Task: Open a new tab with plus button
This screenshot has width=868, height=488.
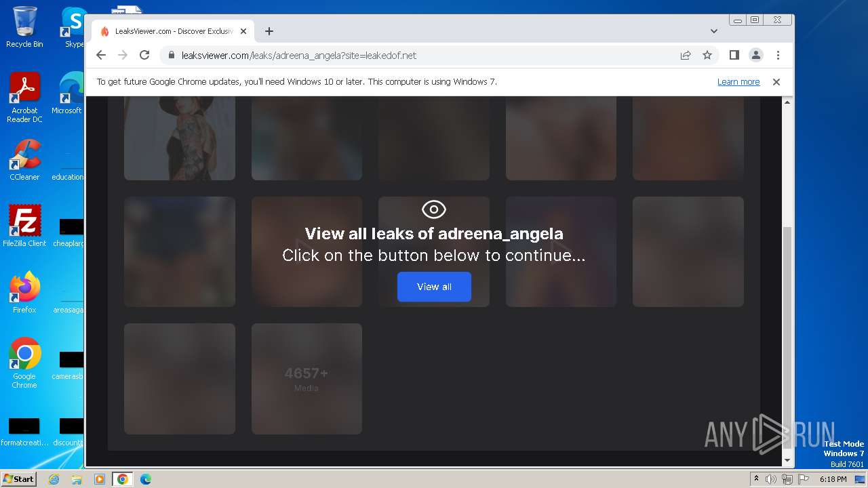Action: click(269, 31)
